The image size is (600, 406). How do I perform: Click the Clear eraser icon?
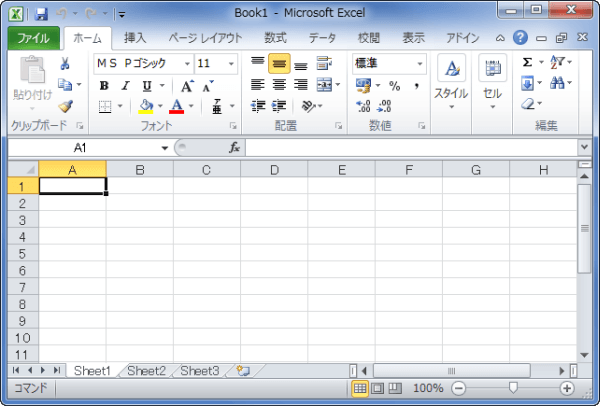click(528, 104)
